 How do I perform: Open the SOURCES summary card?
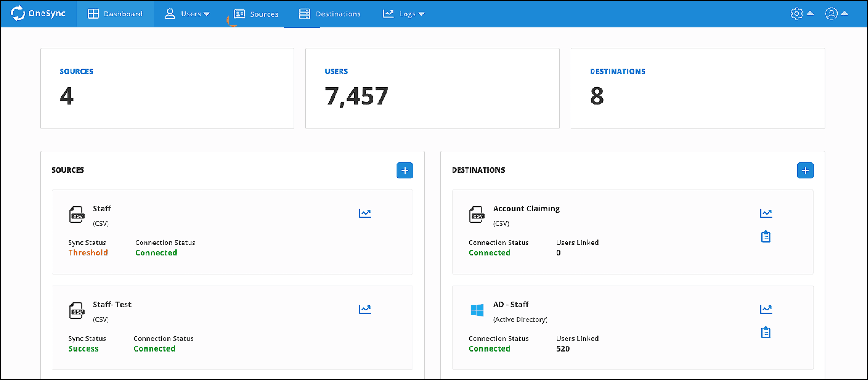pos(167,89)
